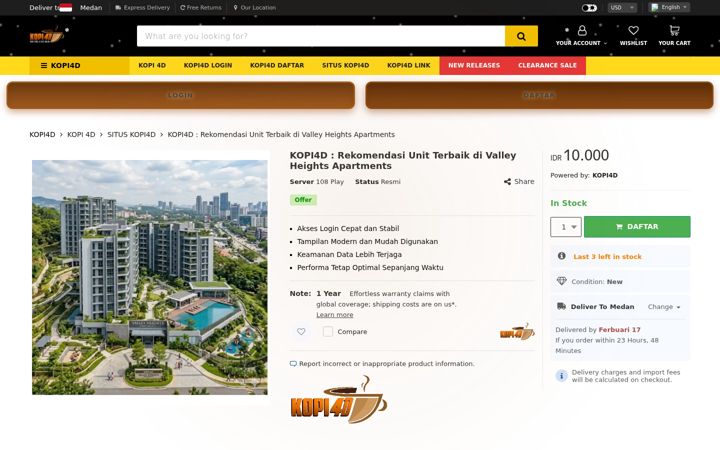Viewport: 720px width, 450px height.
Task: Click the report incorrect product information icon
Action: pos(293,364)
